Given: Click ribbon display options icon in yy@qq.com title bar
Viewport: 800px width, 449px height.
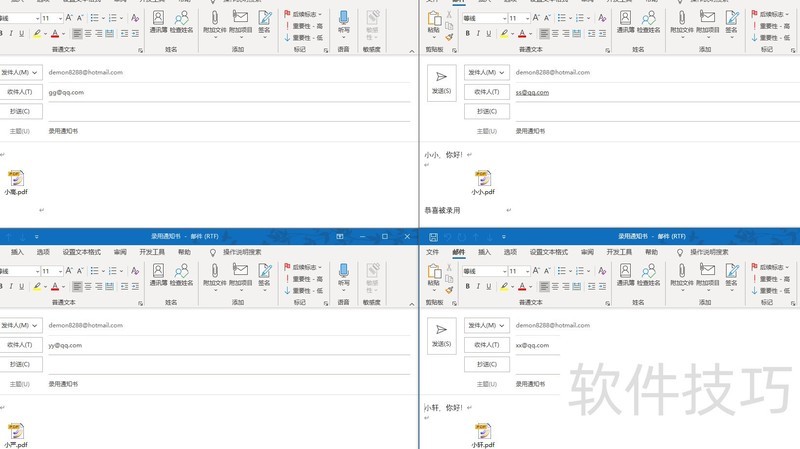Looking at the screenshot, I should [x=340, y=237].
